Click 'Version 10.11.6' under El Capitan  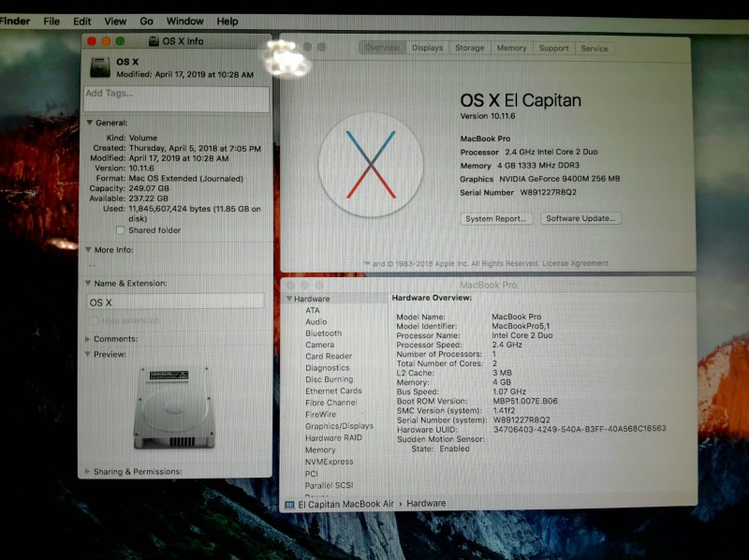(487, 116)
